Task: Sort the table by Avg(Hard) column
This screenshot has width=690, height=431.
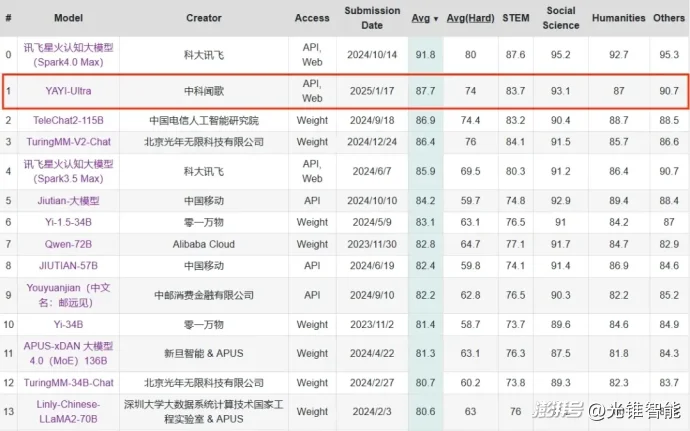Action: click(x=469, y=18)
